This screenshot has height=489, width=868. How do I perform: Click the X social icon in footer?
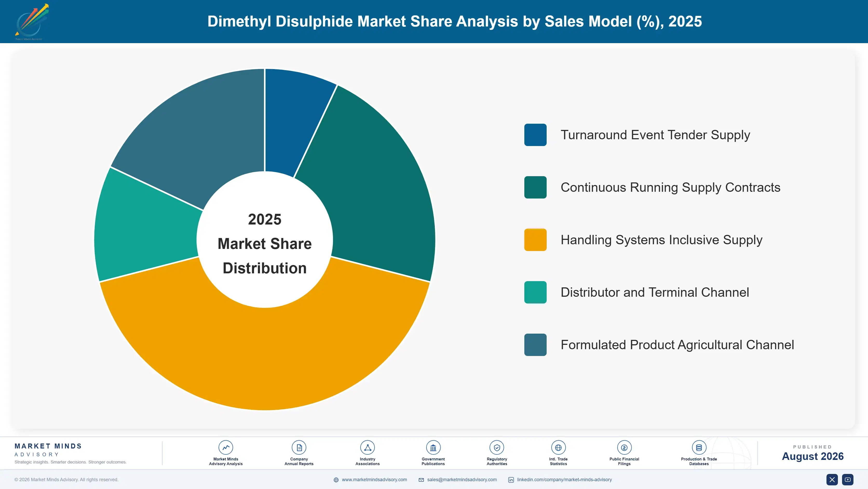pos(832,480)
